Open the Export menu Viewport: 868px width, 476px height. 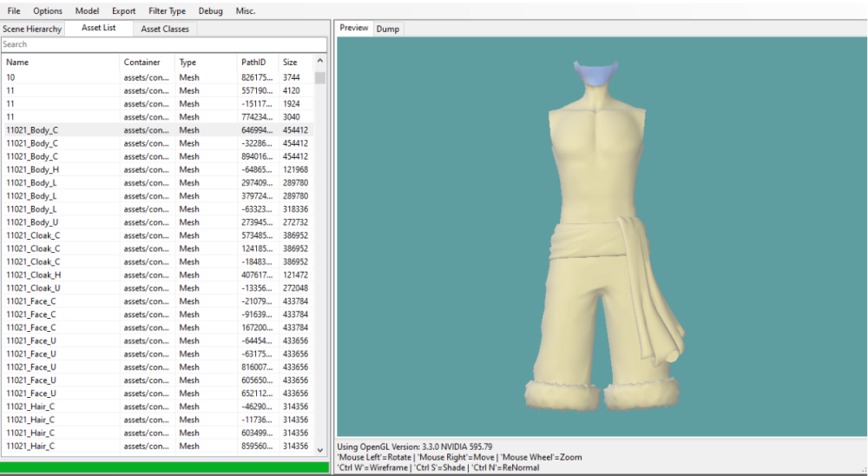click(x=123, y=10)
